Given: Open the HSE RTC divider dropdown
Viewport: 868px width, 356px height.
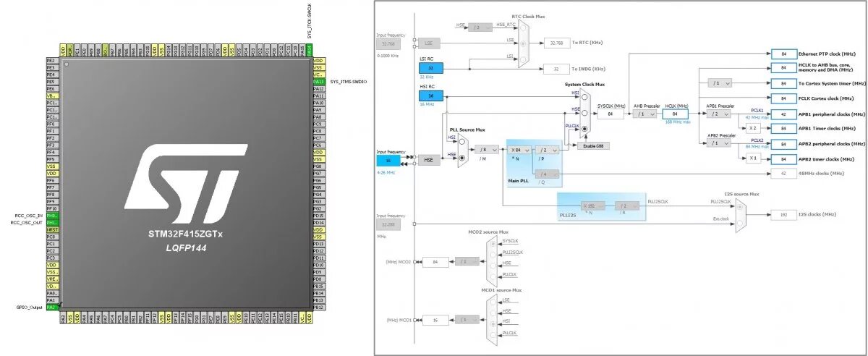Looking at the screenshot, I should 480,27.
